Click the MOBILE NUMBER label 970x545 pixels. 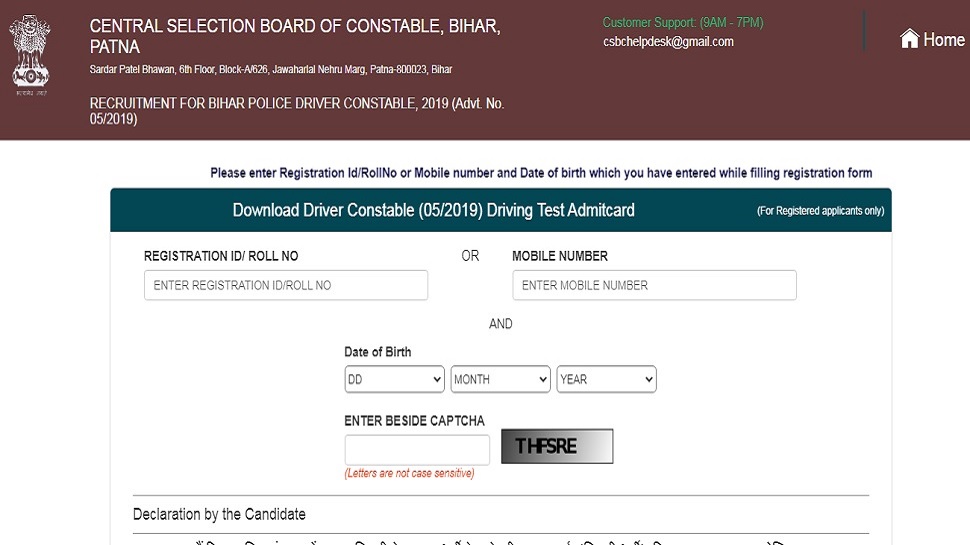[560, 256]
